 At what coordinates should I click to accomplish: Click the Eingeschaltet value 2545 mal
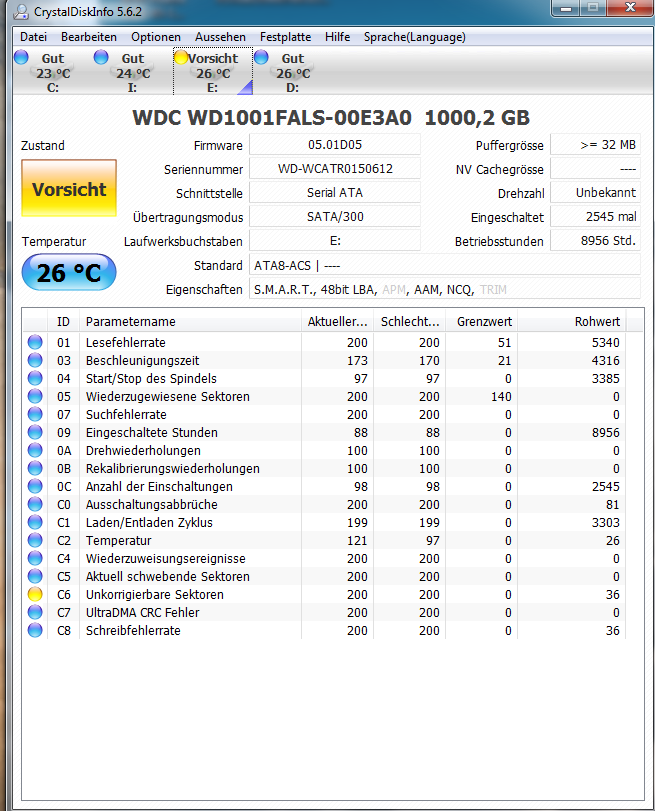pos(595,216)
